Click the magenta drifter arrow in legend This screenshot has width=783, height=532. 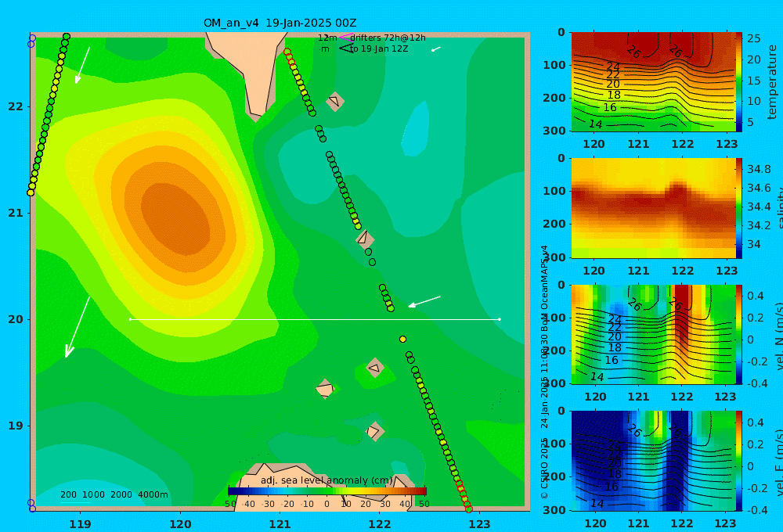(x=346, y=37)
